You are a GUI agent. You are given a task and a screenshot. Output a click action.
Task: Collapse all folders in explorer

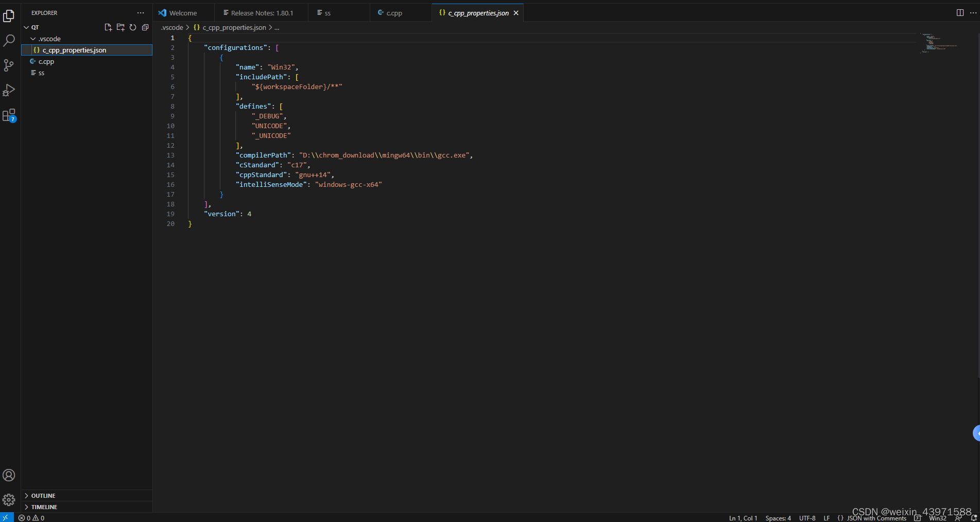tap(145, 27)
